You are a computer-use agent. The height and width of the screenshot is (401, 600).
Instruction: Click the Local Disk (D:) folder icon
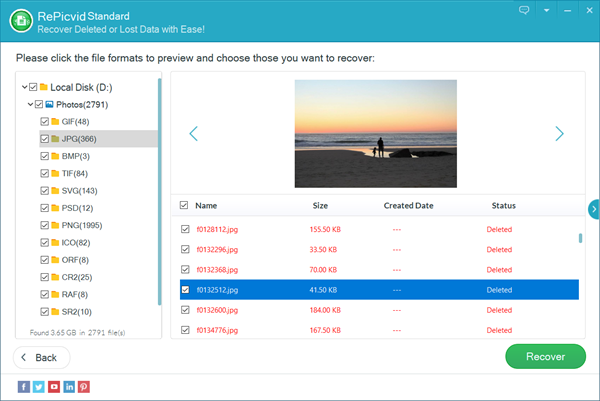44,87
